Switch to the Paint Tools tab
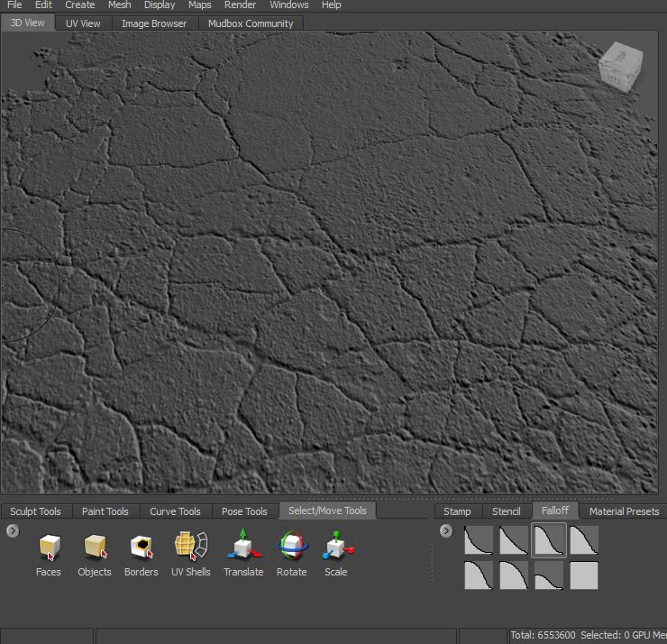The image size is (667, 644). (x=105, y=511)
